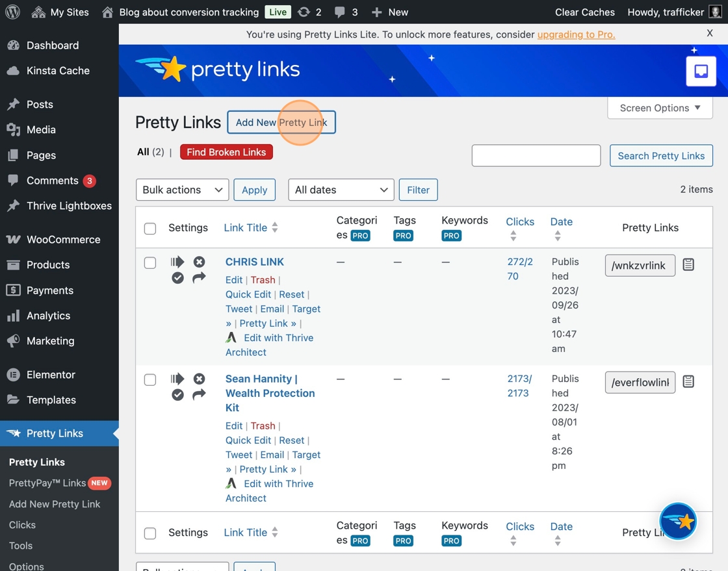Image resolution: width=728 pixels, height=571 pixels.
Task: Copy /wnkzvrlink using the clipboard icon
Action: [688, 264]
